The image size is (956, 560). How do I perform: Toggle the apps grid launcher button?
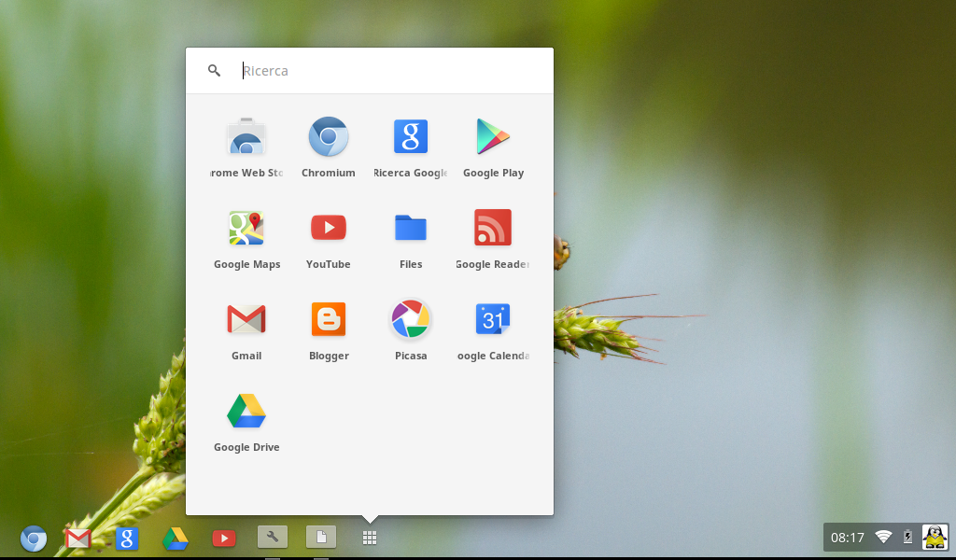(370, 538)
